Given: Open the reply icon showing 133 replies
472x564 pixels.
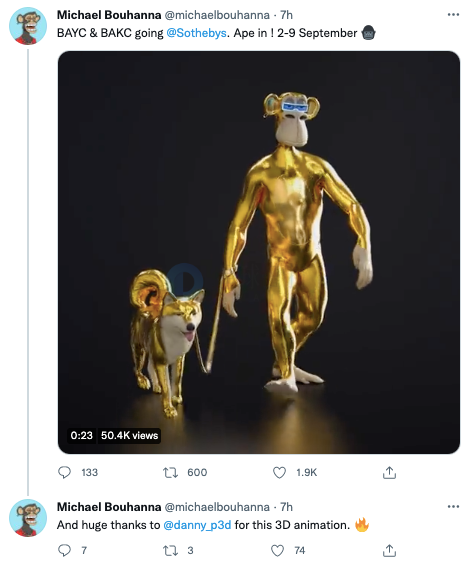Looking at the screenshot, I should 64,472.
